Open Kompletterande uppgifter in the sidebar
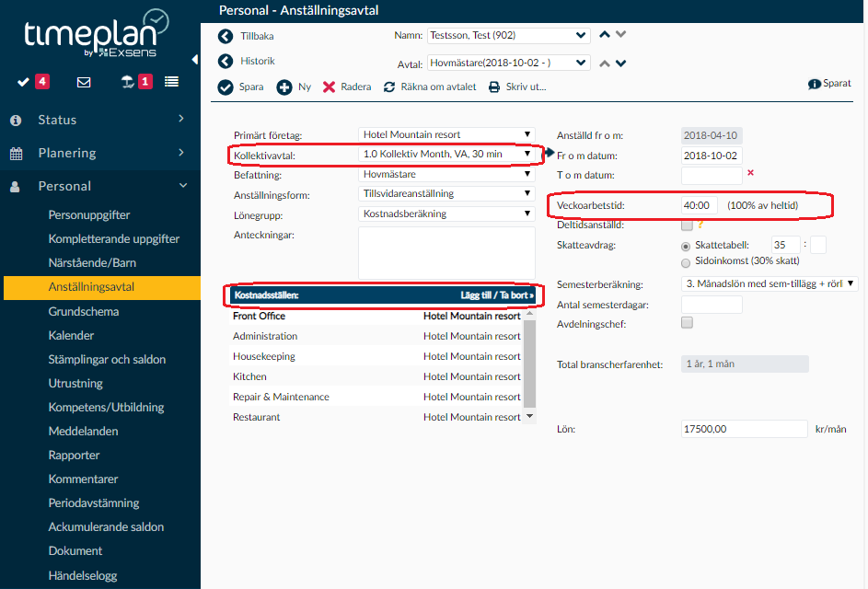The width and height of the screenshot is (868, 589). (x=114, y=238)
